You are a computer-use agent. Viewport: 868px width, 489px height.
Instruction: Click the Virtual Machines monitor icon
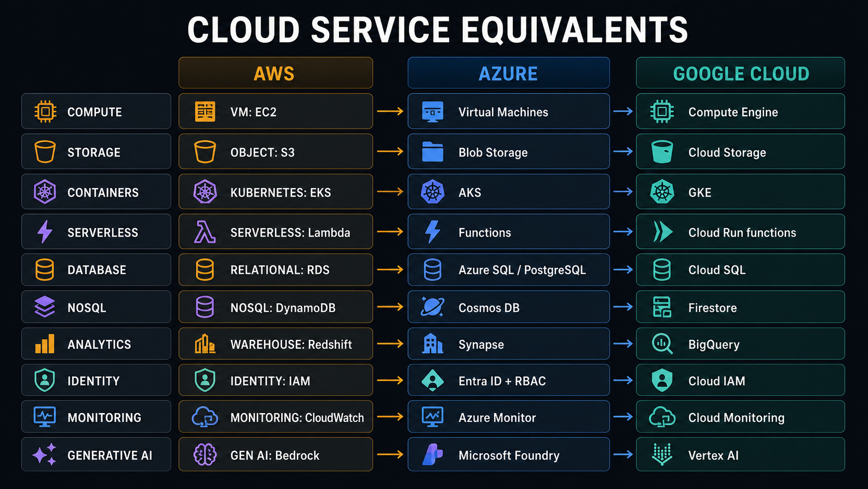(432, 112)
